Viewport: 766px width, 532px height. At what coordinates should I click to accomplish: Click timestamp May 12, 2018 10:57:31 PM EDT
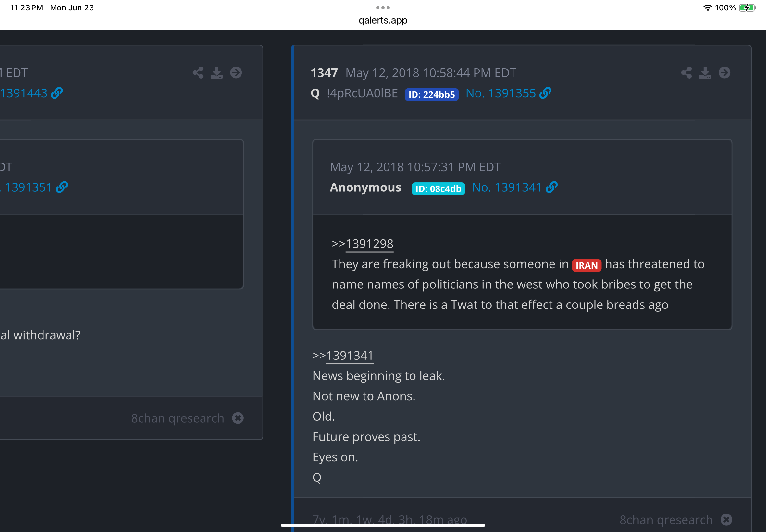coord(415,167)
